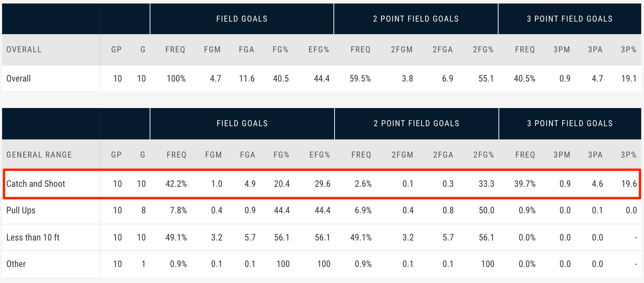
Task: Select the Catch and Shoot row label
Action: (x=36, y=184)
